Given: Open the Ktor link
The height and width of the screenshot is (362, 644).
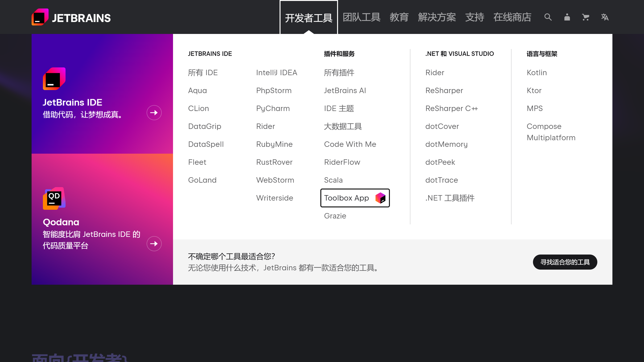Looking at the screenshot, I should pos(534,90).
